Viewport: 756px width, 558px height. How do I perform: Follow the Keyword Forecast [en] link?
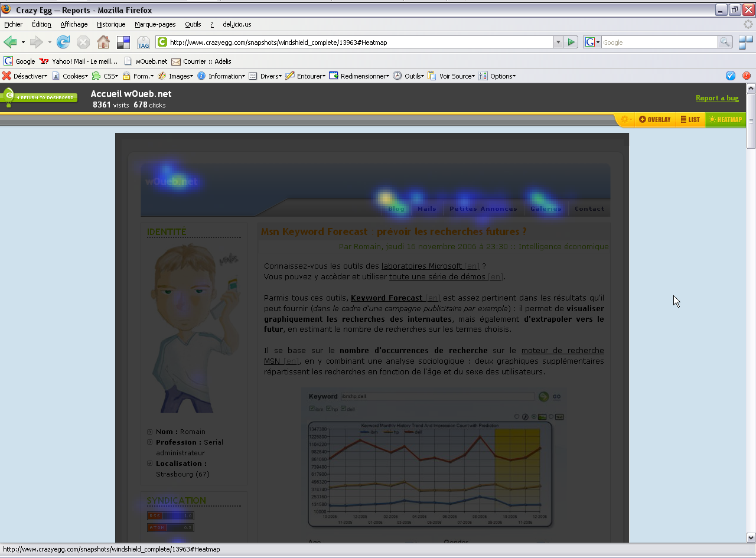coord(395,298)
